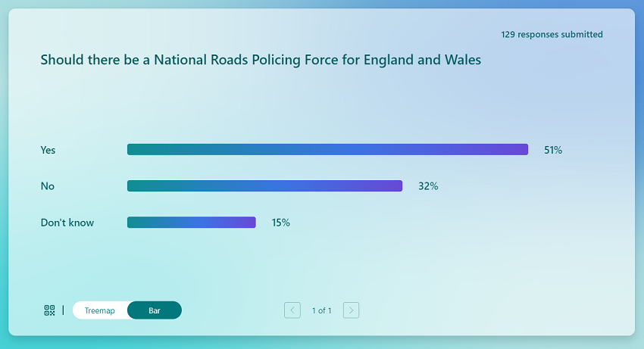Click the divider beside the QR icon
The width and height of the screenshot is (644, 349).
[x=63, y=310]
